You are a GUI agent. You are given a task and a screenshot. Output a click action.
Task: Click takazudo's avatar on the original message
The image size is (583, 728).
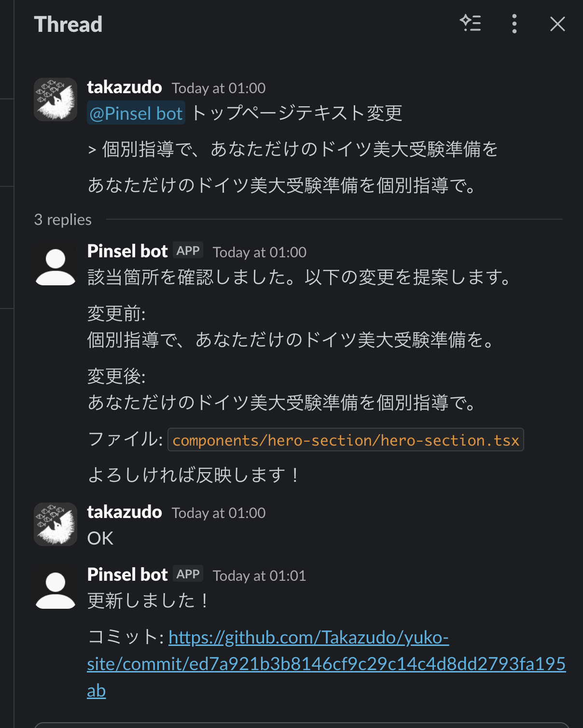tap(55, 99)
